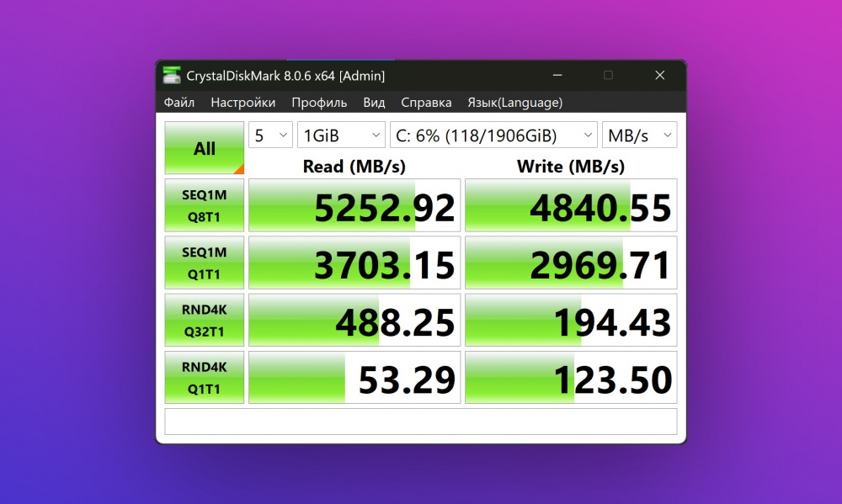
Task: Click the Read (MB/s) column header
Action: click(x=354, y=167)
